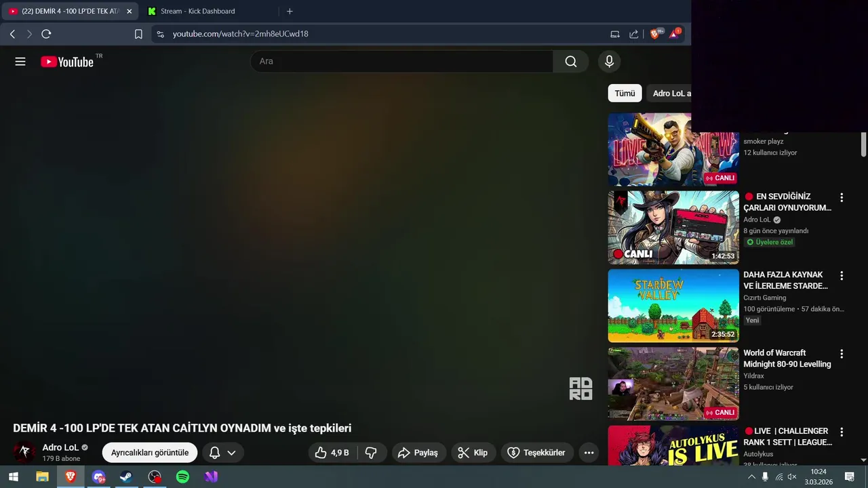The width and height of the screenshot is (868, 488).
Task: Like the video with the thumbs up button
Action: (332, 453)
